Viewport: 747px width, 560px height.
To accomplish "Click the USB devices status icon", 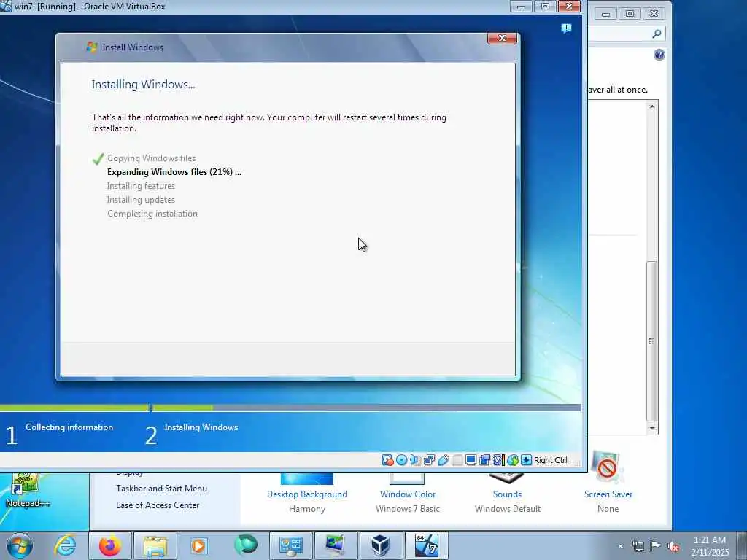I will click(443, 460).
